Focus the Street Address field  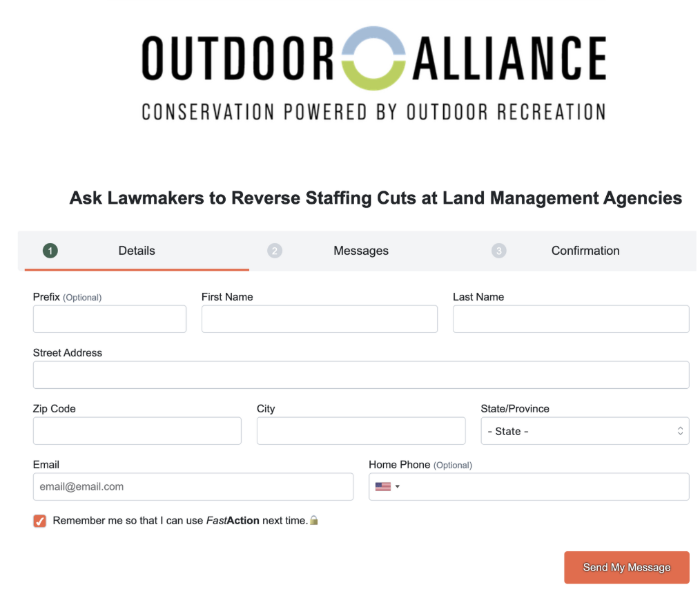(x=361, y=375)
